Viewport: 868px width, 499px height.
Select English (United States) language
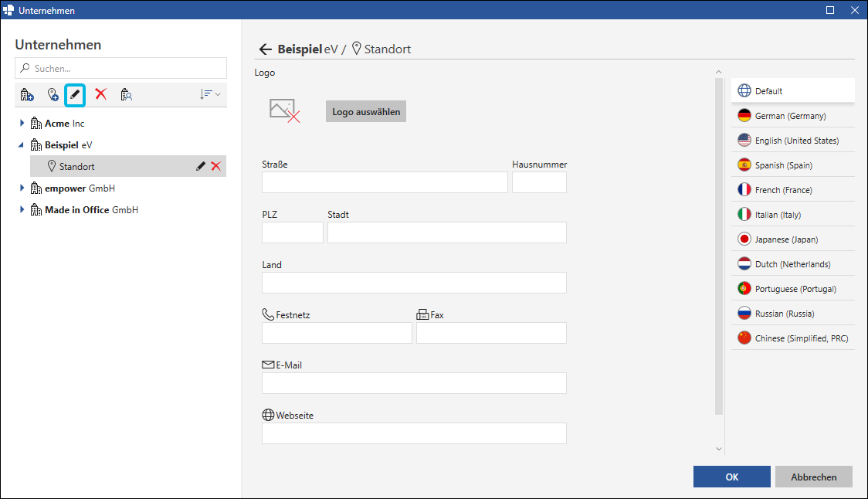tap(793, 141)
